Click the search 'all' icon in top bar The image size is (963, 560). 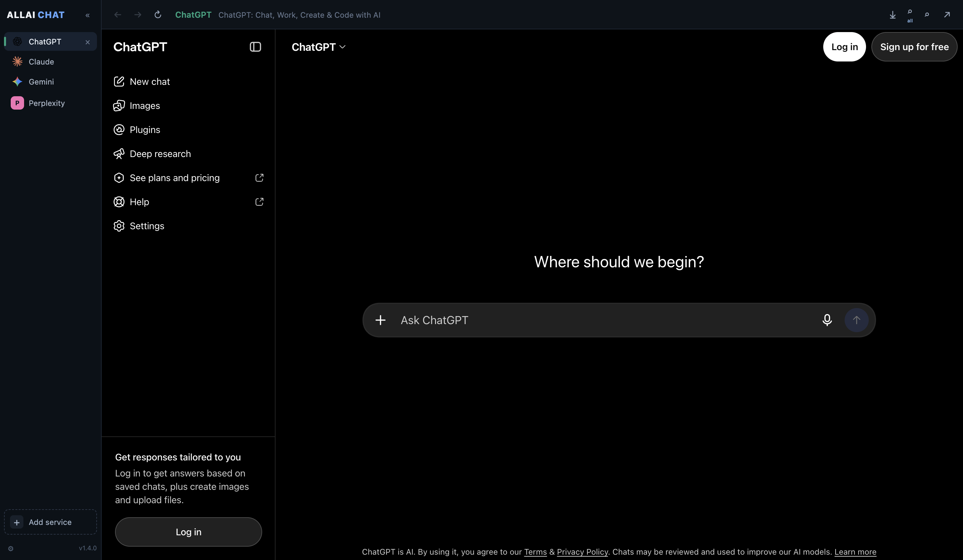pos(910,15)
